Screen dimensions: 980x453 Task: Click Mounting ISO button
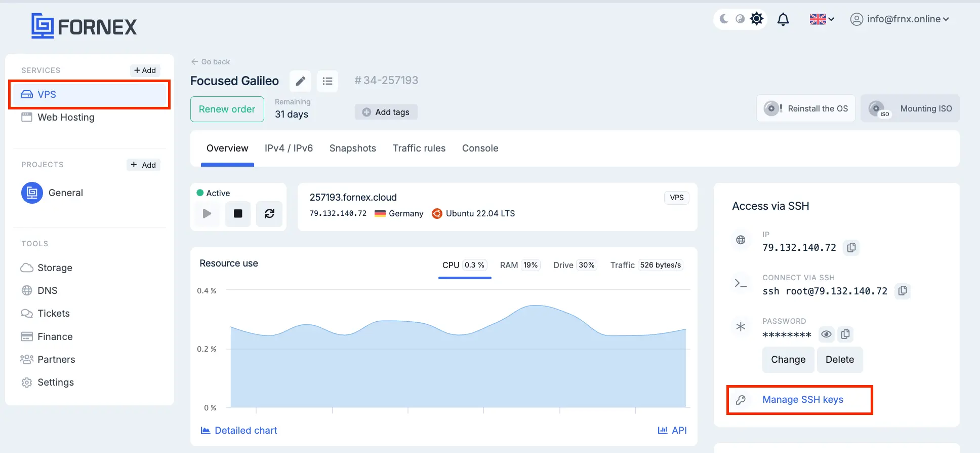pyautogui.click(x=910, y=108)
